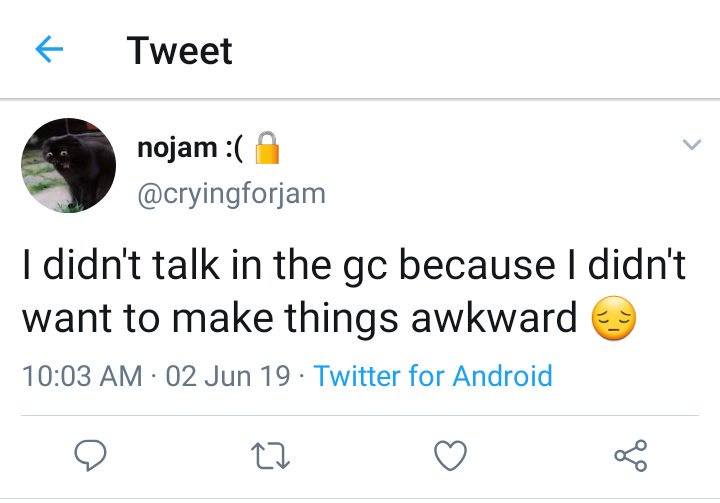The width and height of the screenshot is (720, 503).
Task: Click the 10:03 AM timestamp
Action: [x=82, y=376]
